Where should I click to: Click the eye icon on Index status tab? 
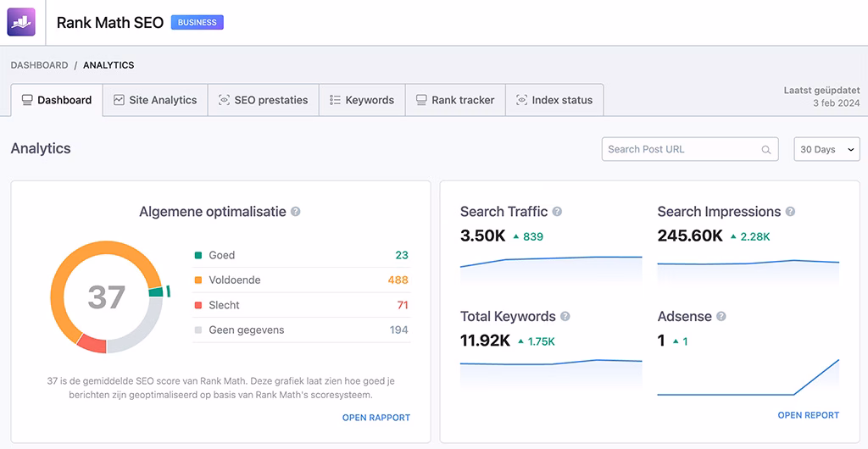coord(521,100)
